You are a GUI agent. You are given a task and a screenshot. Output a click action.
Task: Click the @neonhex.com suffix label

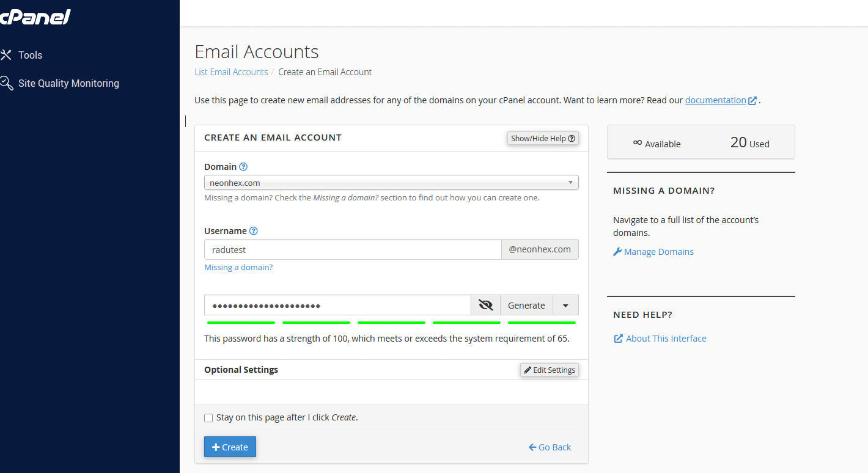[x=540, y=249]
